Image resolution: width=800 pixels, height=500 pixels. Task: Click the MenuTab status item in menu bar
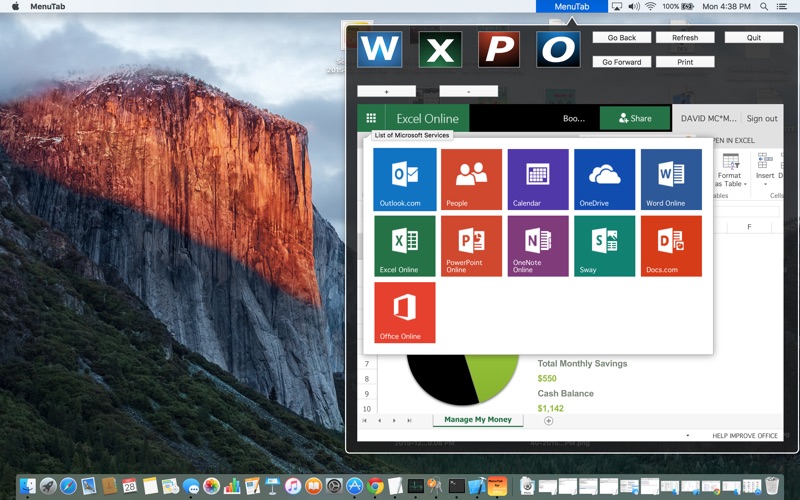coord(571,7)
